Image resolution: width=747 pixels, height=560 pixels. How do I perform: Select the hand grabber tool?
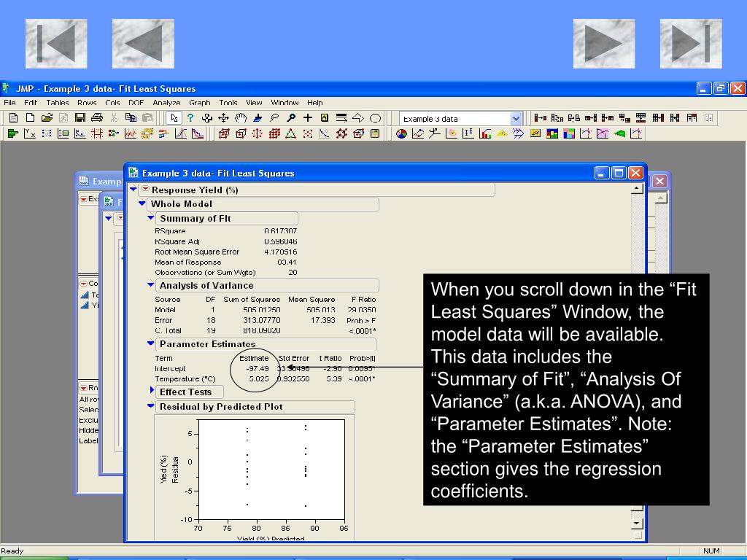[x=241, y=118]
